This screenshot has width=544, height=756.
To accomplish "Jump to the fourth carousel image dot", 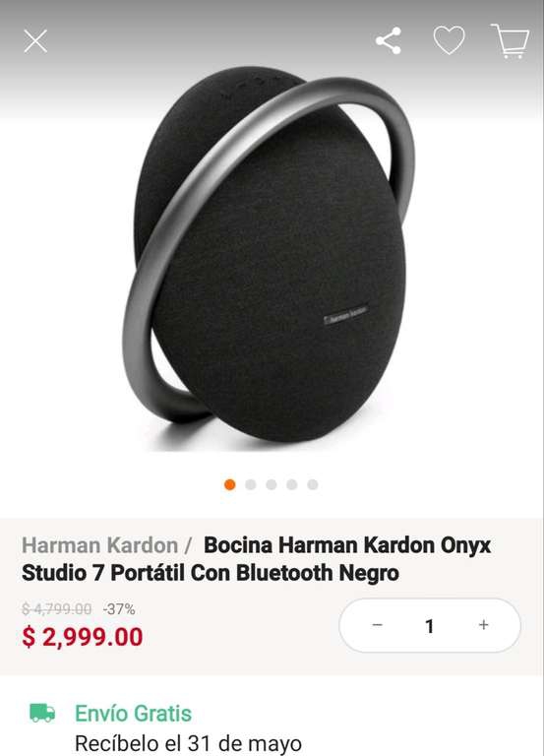I will (292, 484).
